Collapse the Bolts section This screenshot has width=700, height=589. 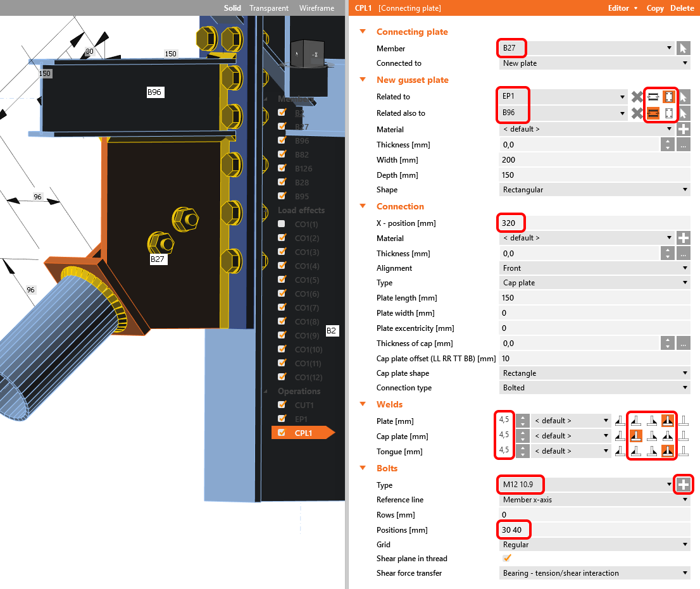click(363, 468)
